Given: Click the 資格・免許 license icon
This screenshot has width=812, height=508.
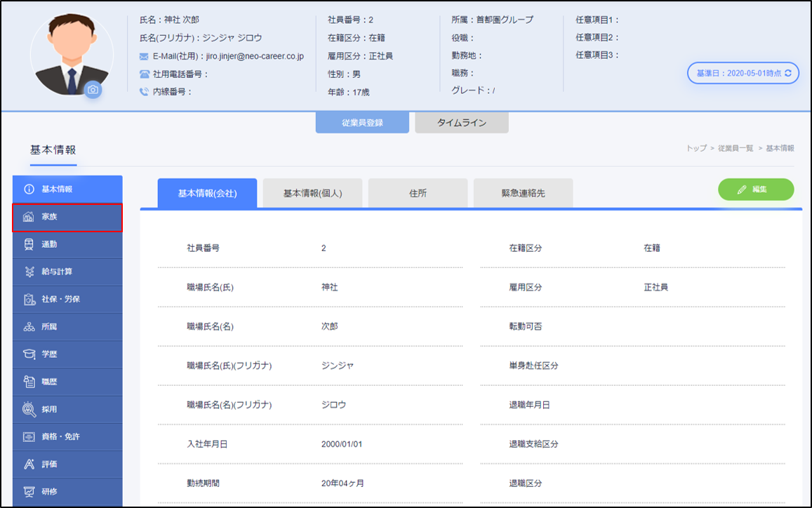Looking at the screenshot, I should pyautogui.click(x=29, y=436).
